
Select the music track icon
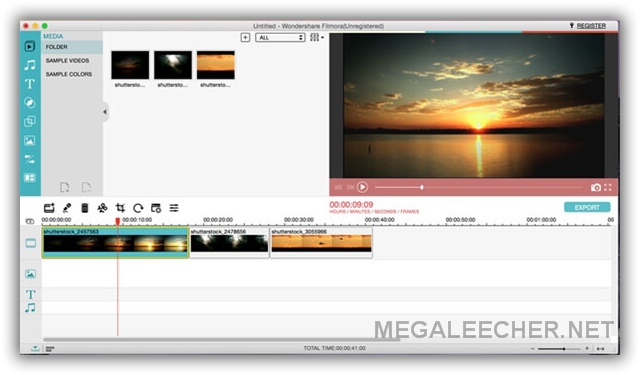point(30,308)
